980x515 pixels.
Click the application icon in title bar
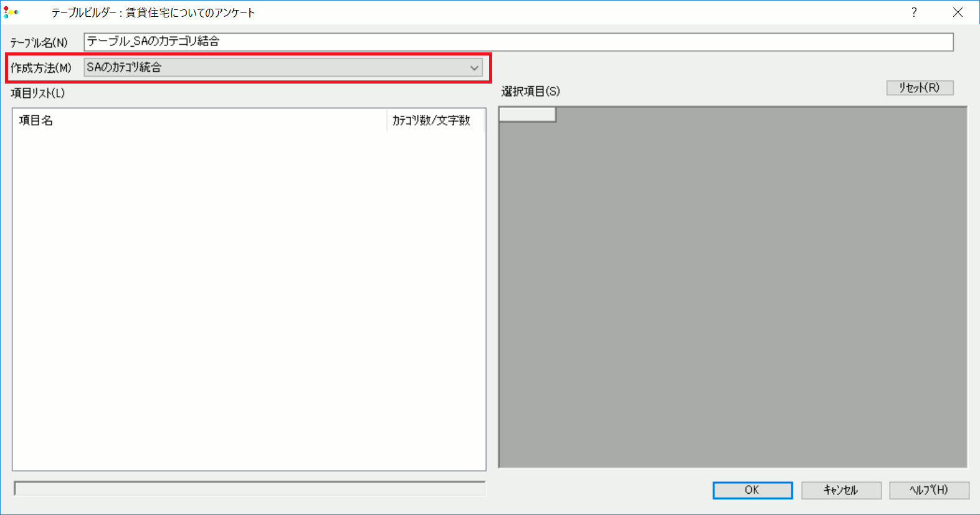[11, 12]
